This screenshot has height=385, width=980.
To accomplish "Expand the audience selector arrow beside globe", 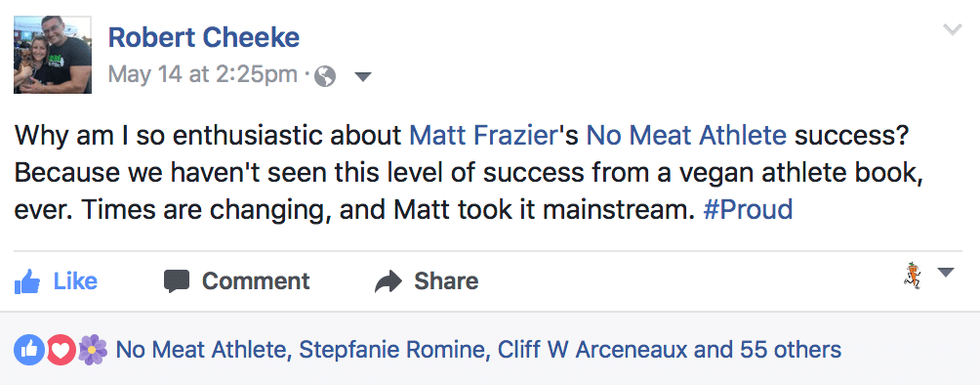I will [362, 77].
